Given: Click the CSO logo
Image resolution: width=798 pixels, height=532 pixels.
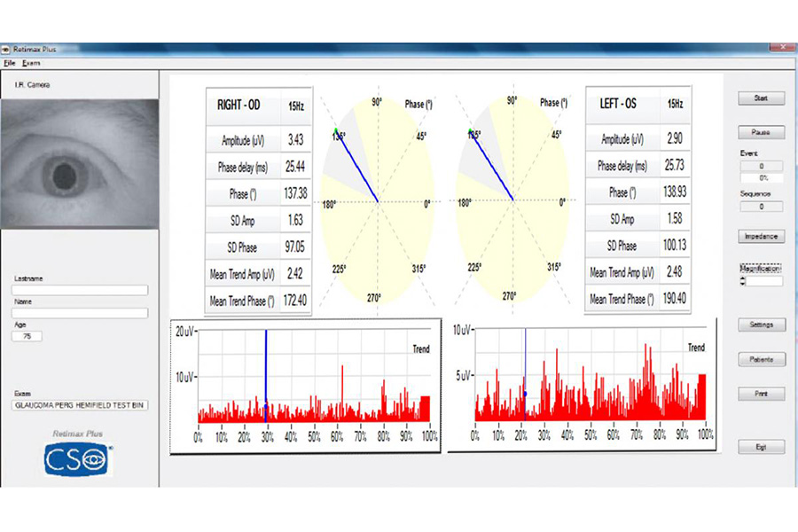Looking at the screenshot, I should pyautogui.click(x=78, y=459).
